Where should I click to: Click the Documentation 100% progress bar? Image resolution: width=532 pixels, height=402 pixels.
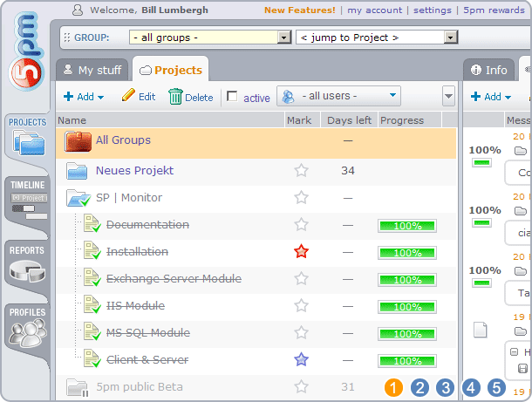[407, 226]
